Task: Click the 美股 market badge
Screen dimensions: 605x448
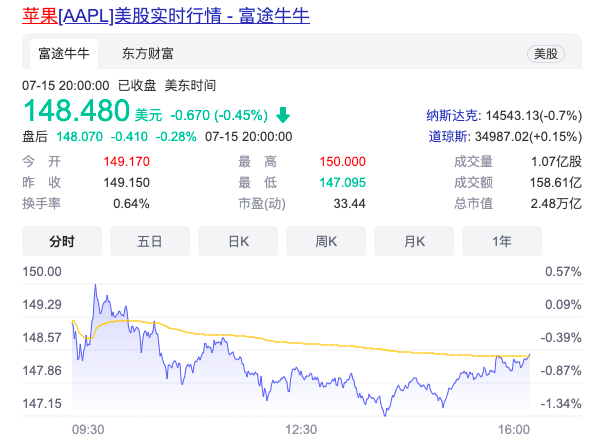Action: (x=546, y=54)
